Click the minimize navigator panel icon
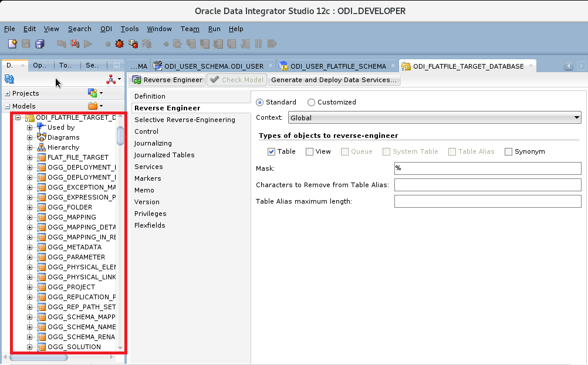Viewport: 588px width, 365px height. [x=117, y=66]
